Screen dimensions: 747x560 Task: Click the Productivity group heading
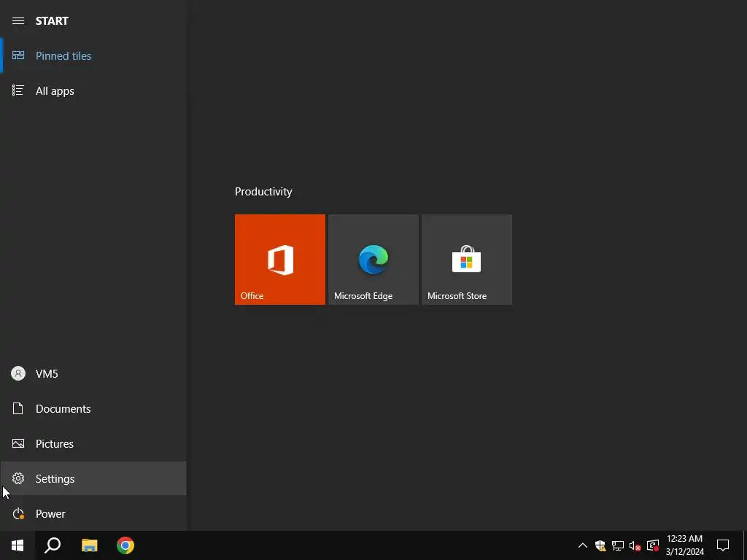pyautogui.click(x=263, y=192)
